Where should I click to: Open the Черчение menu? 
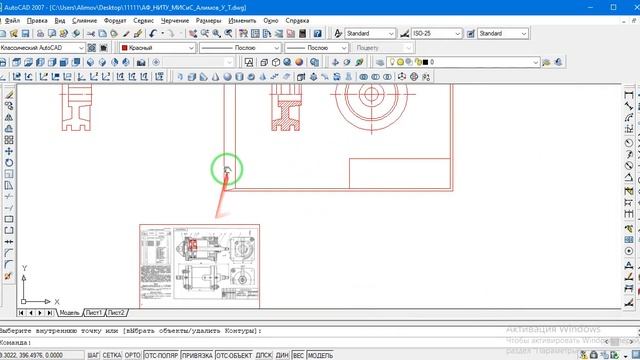[175, 20]
